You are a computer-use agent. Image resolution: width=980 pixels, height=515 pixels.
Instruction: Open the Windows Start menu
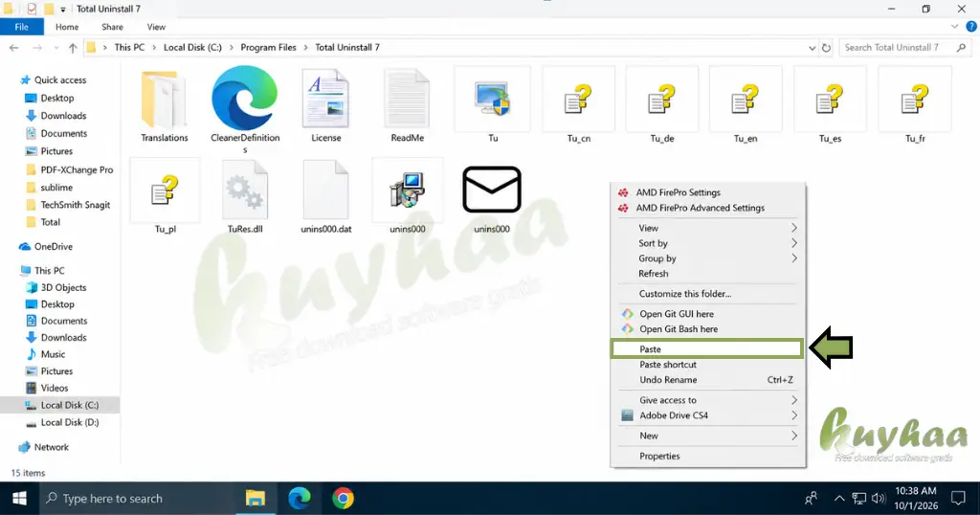tap(19, 498)
